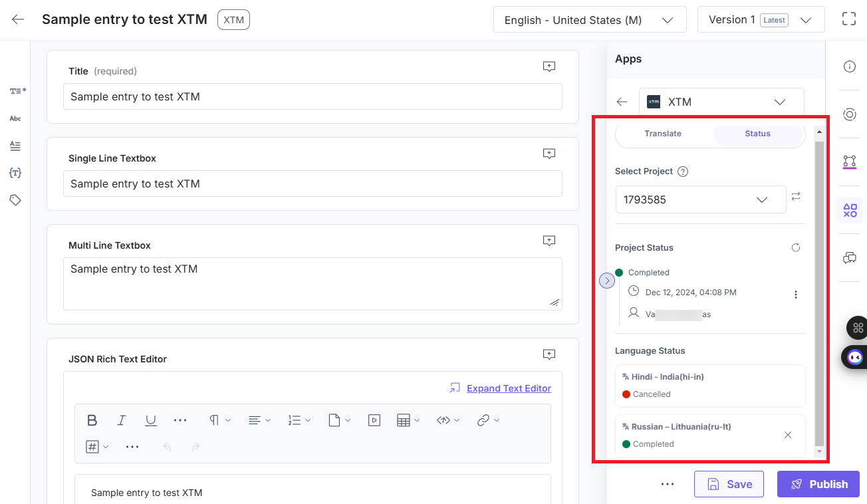Open text alignment dropdown in editor
The height and width of the screenshot is (504, 867).
(259, 420)
